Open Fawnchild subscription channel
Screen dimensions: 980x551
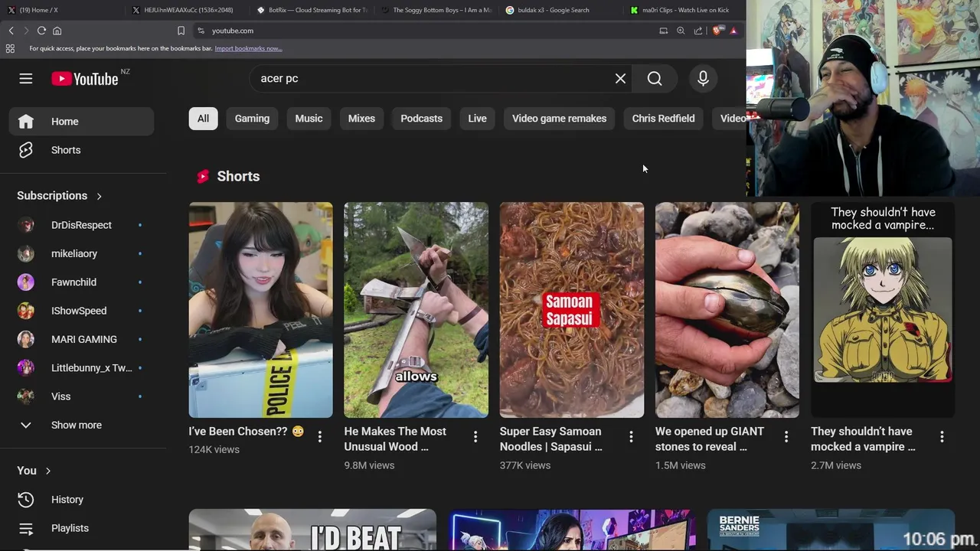[81, 282]
